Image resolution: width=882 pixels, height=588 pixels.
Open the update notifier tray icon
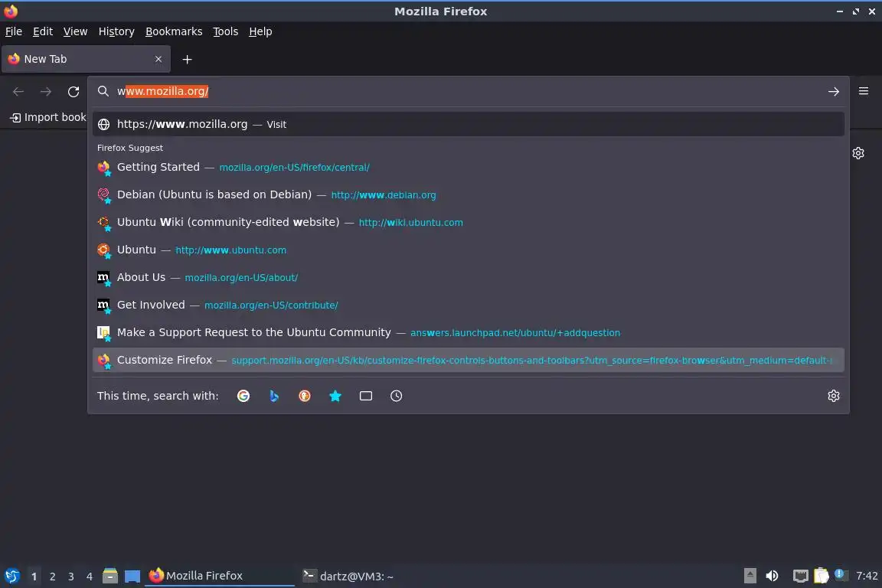[x=840, y=574]
